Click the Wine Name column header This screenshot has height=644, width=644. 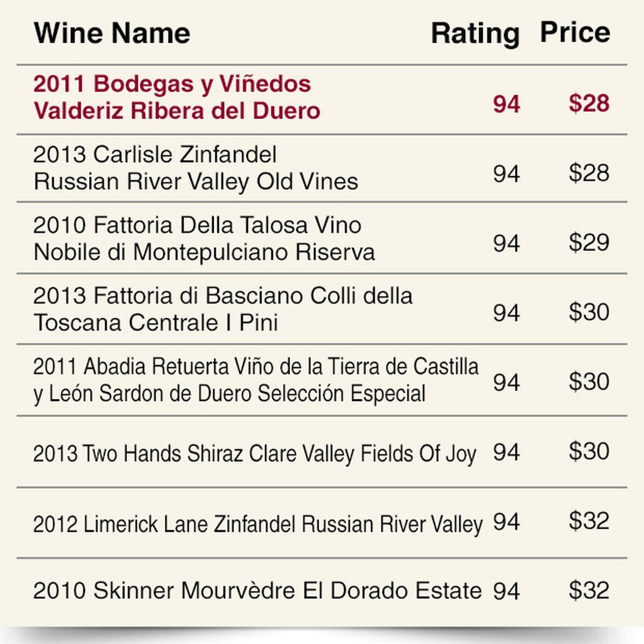click(x=112, y=33)
